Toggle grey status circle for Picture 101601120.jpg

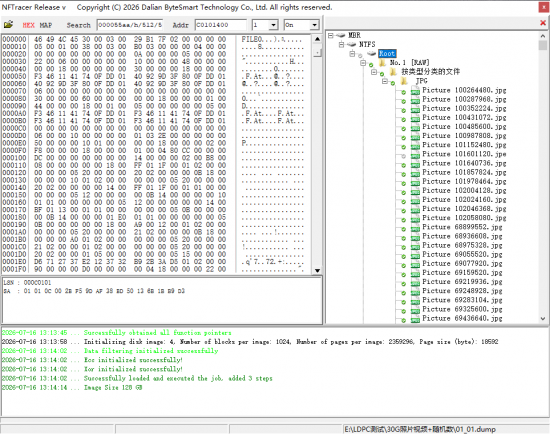tap(403, 156)
